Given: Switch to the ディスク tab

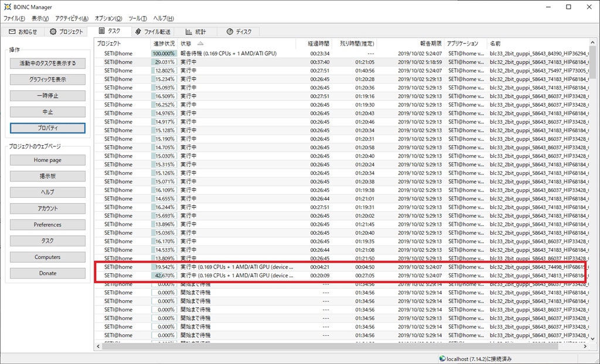Looking at the screenshot, I should click(x=239, y=32).
